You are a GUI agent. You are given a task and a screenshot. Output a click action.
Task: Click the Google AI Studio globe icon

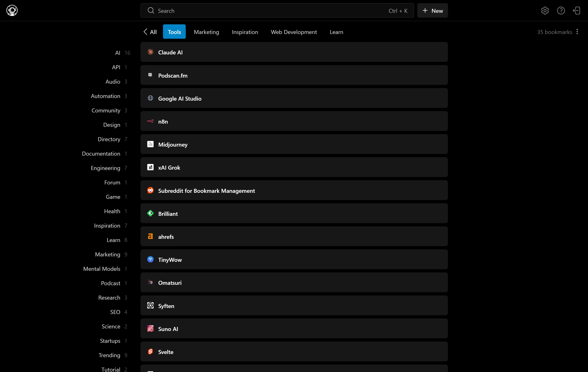coord(151,98)
